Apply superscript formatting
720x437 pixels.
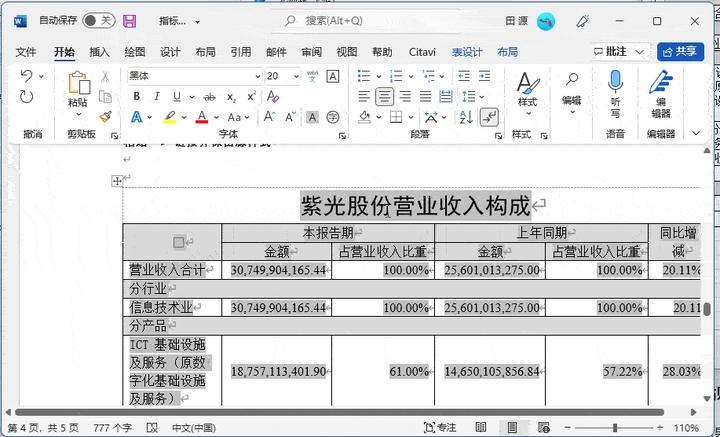pos(251,96)
